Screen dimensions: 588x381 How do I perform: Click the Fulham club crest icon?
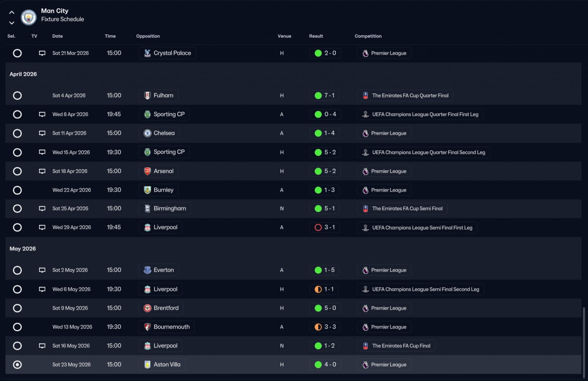pos(147,96)
